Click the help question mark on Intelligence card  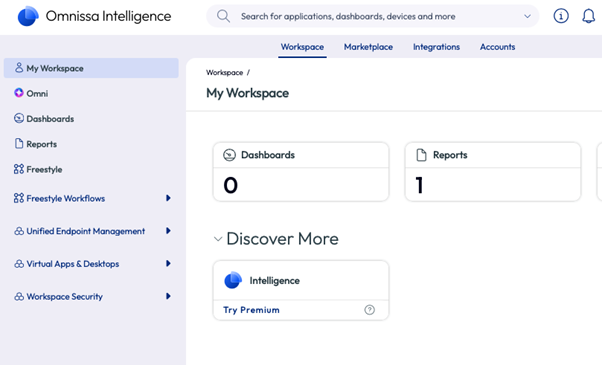(369, 310)
